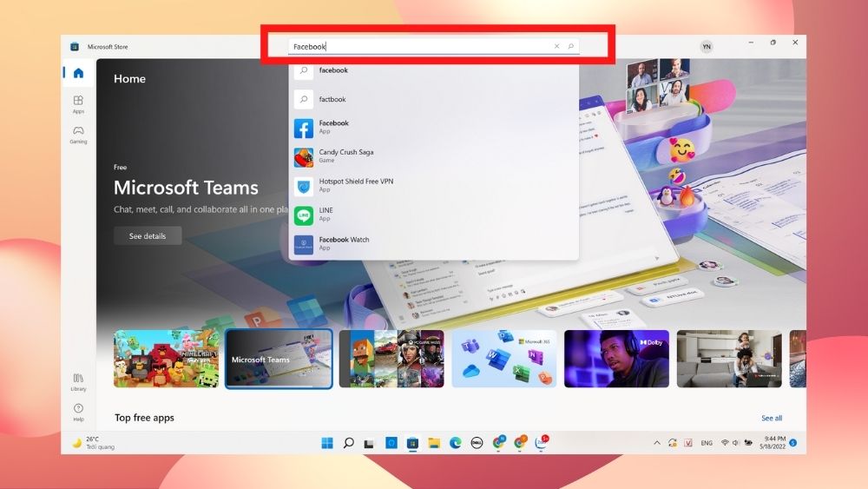Clear search text with the X icon

(557, 46)
